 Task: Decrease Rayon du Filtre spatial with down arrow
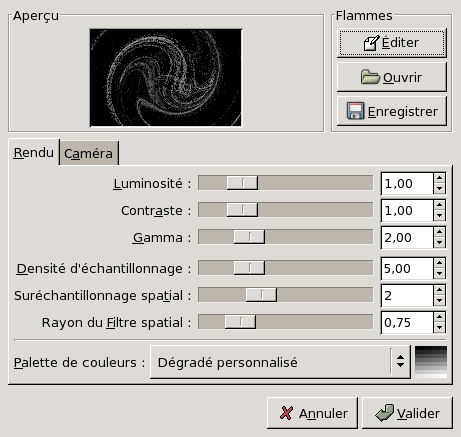pyautogui.click(x=439, y=328)
